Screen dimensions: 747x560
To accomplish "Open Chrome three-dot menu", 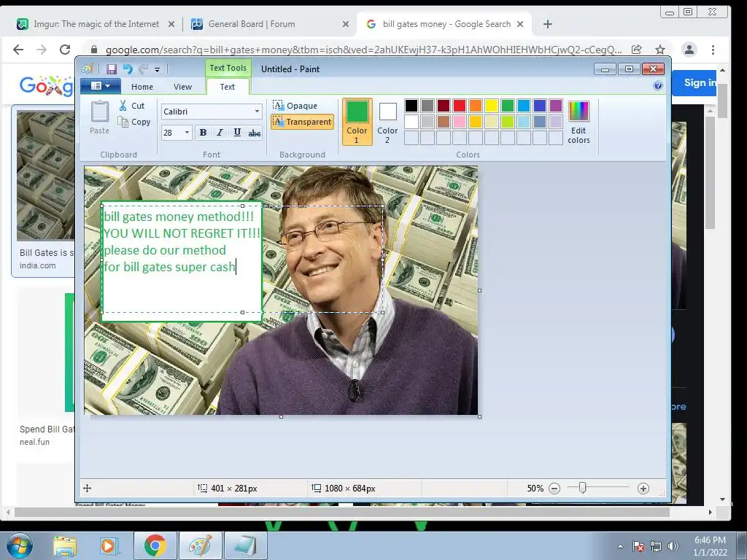I will (713, 50).
